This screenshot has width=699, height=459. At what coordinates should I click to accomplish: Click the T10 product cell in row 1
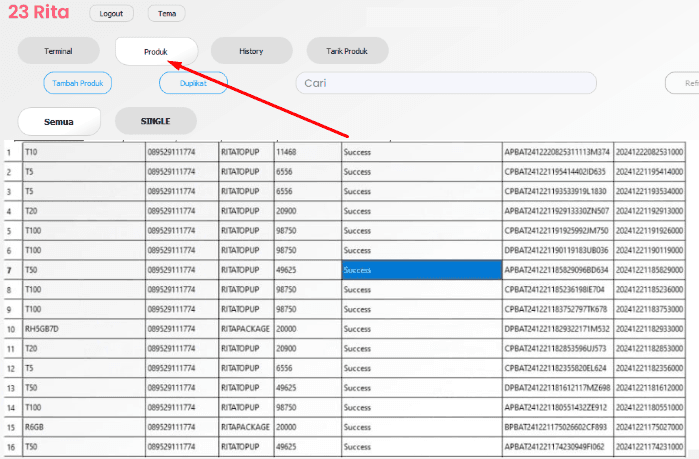click(84, 152)
